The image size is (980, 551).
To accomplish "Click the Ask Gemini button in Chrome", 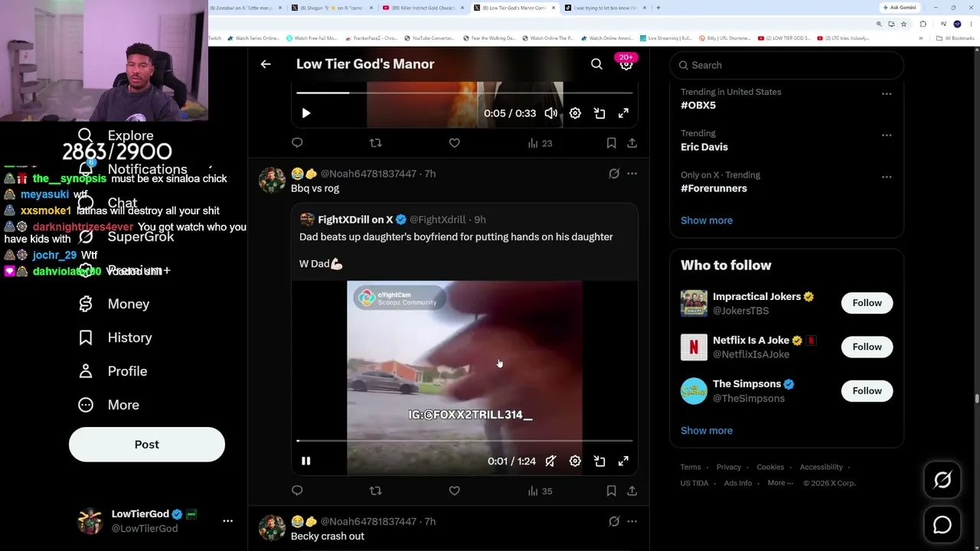I will [900, 8].
